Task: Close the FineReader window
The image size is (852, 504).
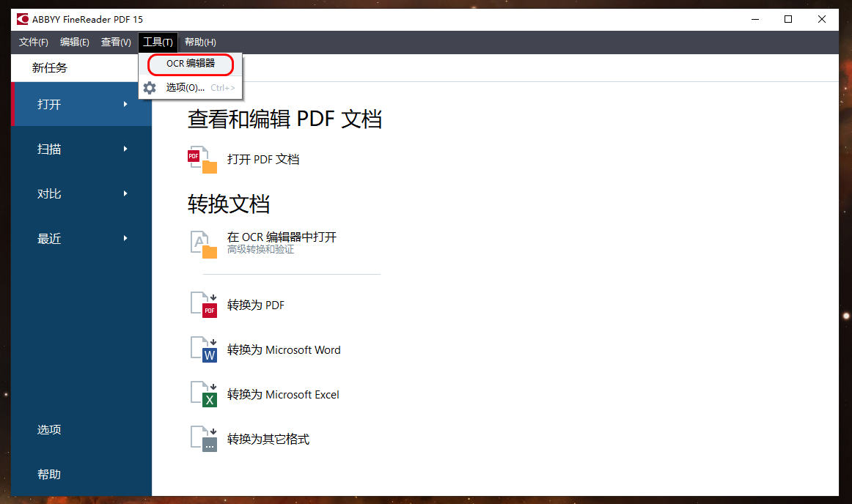Action: [821, 20]
